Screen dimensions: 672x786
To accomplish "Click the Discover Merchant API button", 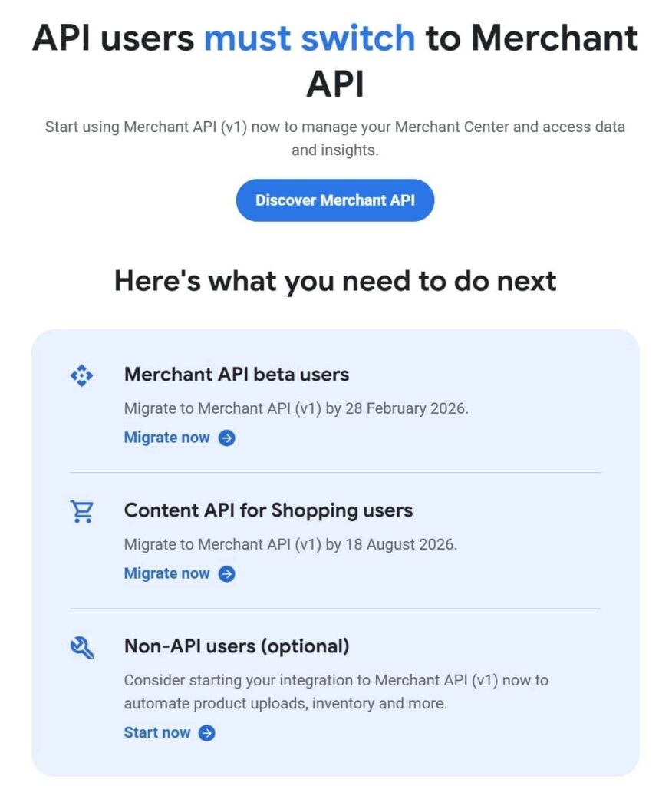I will tap(335, 200).
